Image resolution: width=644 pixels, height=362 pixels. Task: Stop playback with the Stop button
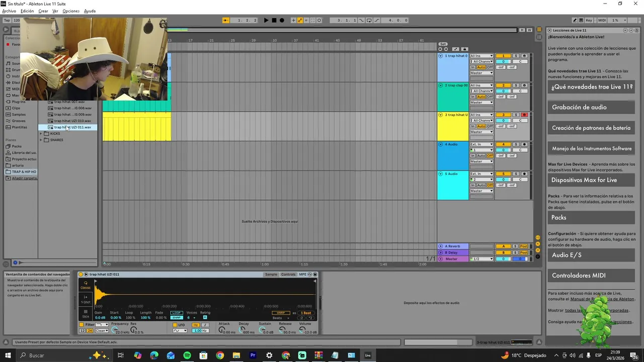click(274, 20)
